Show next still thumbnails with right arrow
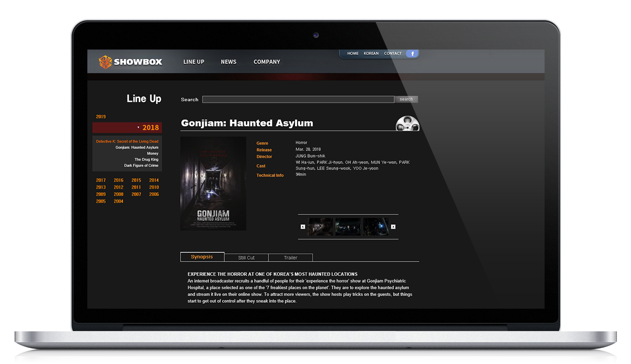This screenshot has width=631, height=364. click(393, 227)
